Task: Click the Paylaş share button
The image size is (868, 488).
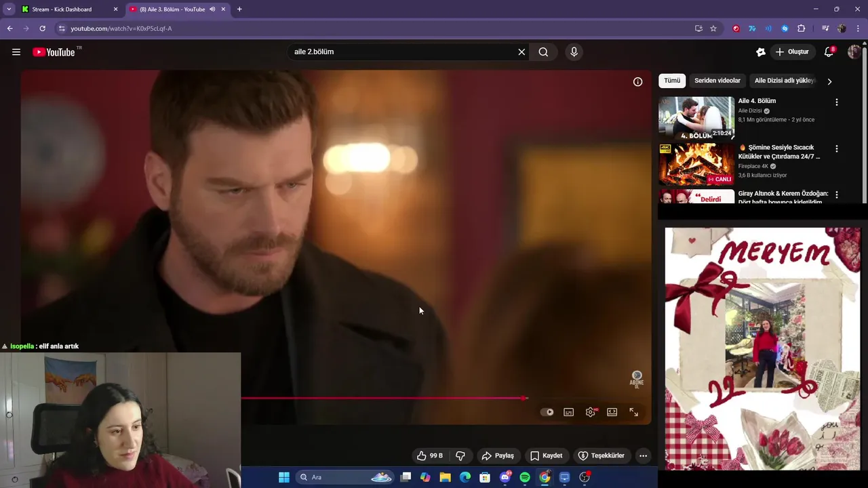Action: [x=498, y=455]
